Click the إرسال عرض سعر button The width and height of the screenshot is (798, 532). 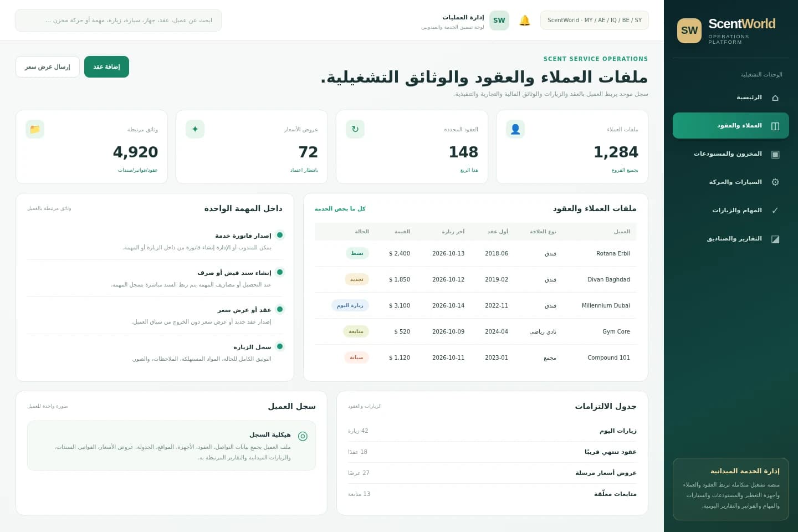coord(48,66)
